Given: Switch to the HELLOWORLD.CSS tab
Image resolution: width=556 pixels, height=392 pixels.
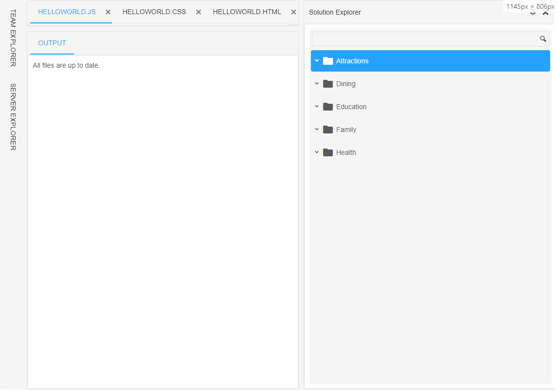Looking at the screenshot, I should [x=154, y=12].
